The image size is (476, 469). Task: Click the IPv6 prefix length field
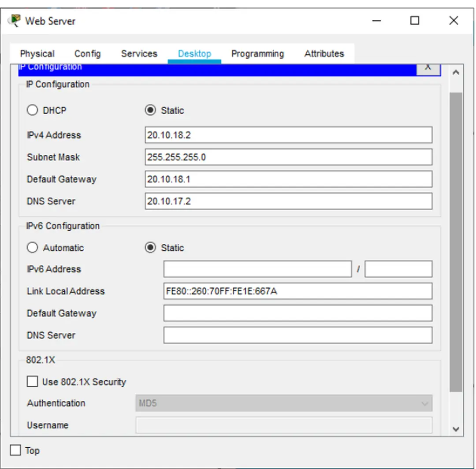click(398, 269)
